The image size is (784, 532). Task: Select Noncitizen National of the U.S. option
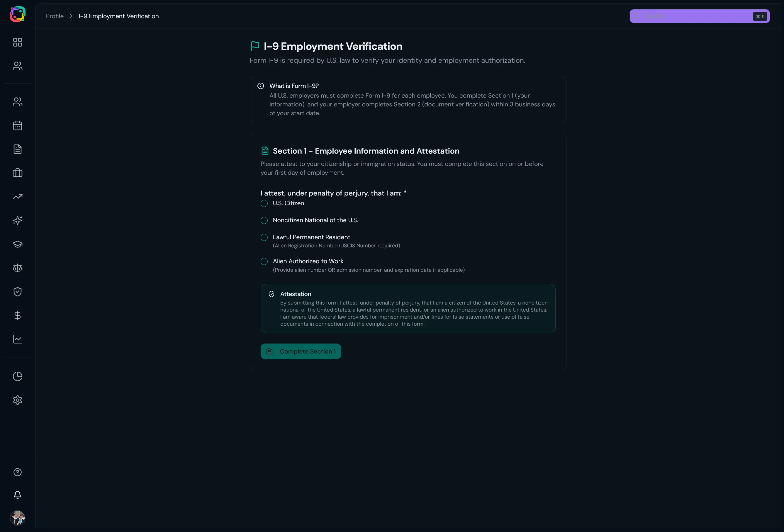264,220
